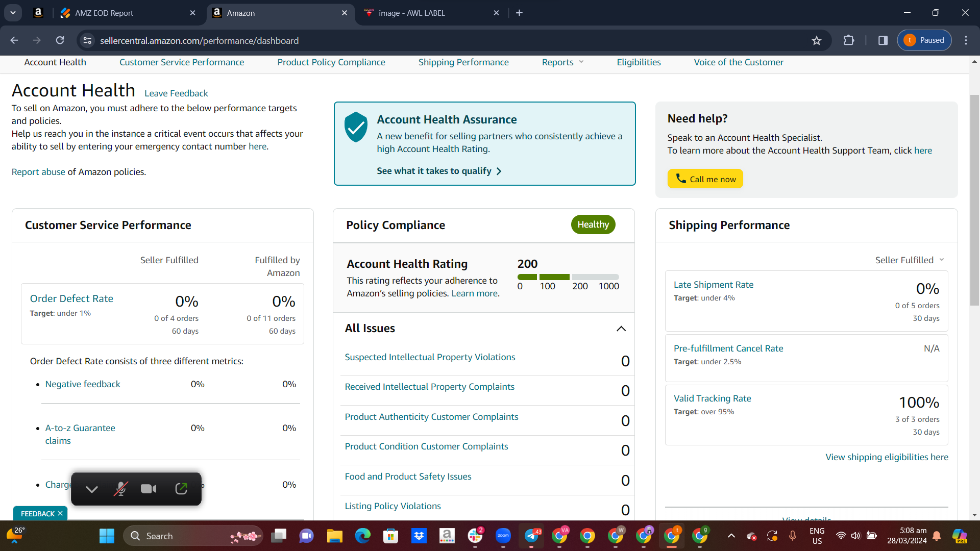Open Slack from the taskbar
Viewport: 980px width, 551px height.
(x=475, y=536)
